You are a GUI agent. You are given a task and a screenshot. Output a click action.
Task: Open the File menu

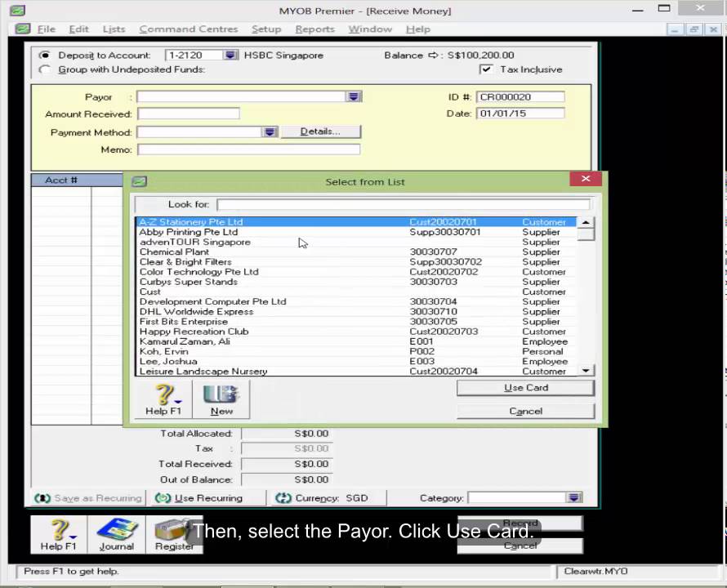[47, 29]
